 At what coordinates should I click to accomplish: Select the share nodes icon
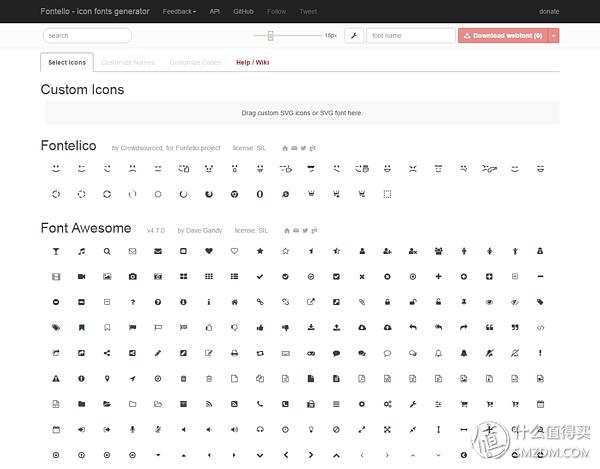[107, 353]
